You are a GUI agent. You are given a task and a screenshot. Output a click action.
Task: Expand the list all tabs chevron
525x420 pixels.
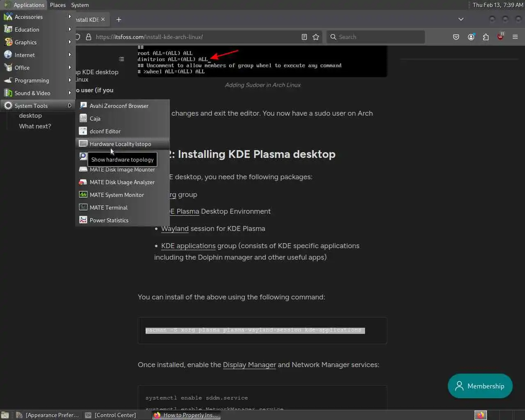[461, 19]
